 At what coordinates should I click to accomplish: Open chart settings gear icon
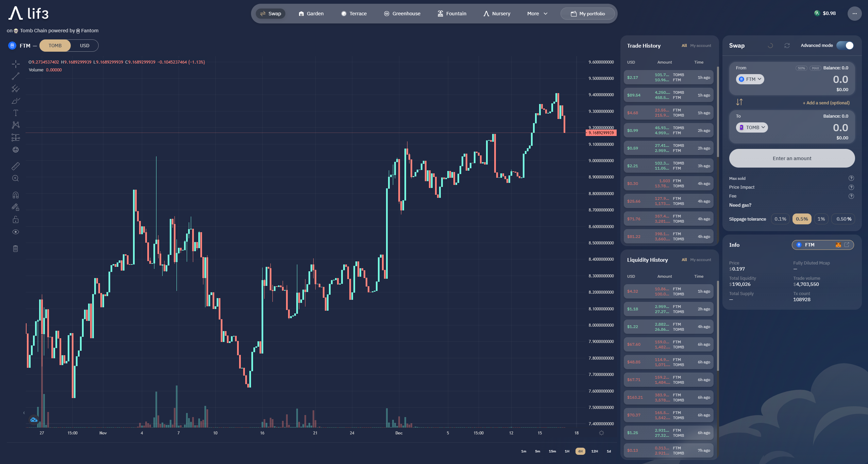(x=601, y=433)
